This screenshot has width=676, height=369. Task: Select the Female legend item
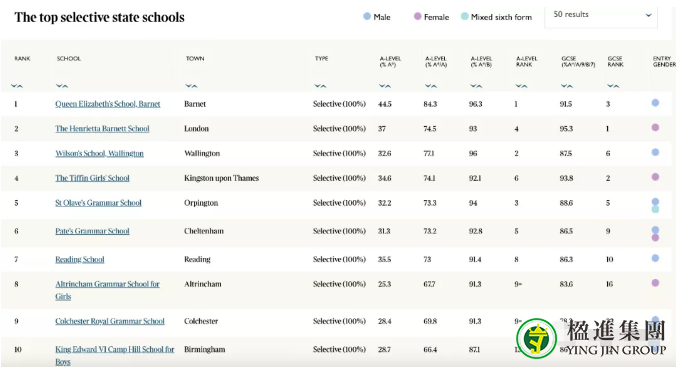[431, 17]
